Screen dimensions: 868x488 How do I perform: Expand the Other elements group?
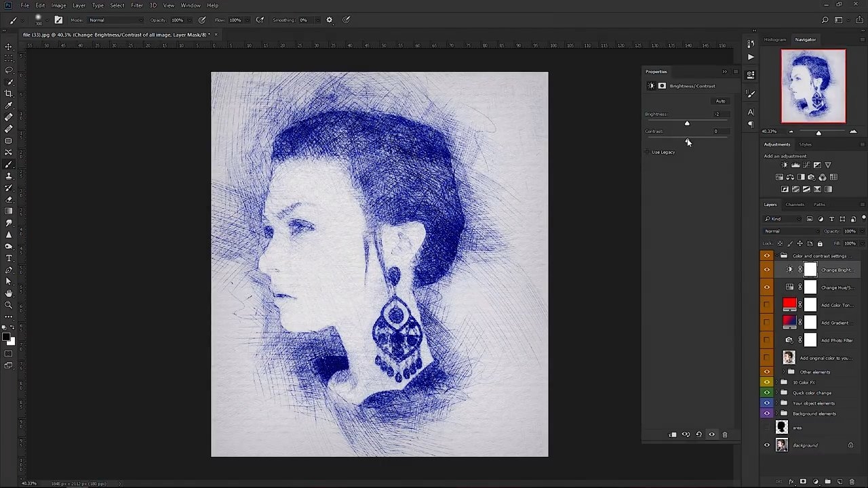coord(784,372)
